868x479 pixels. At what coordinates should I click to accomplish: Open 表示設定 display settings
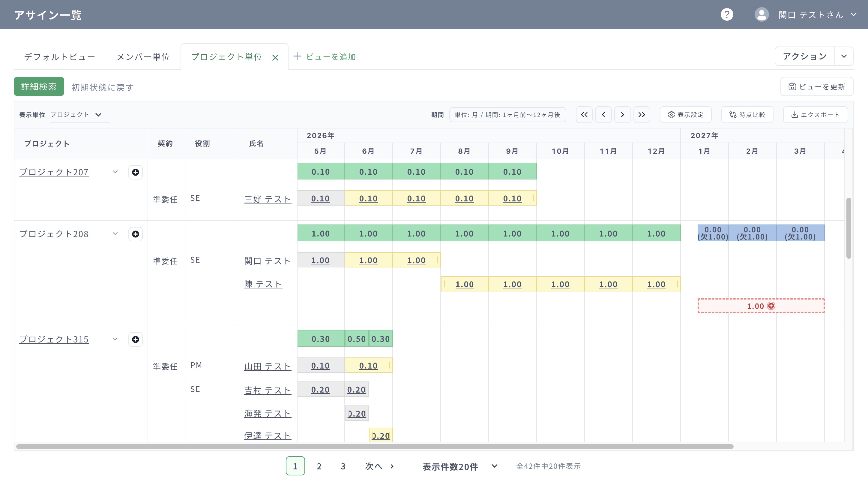tap(685, 115)
